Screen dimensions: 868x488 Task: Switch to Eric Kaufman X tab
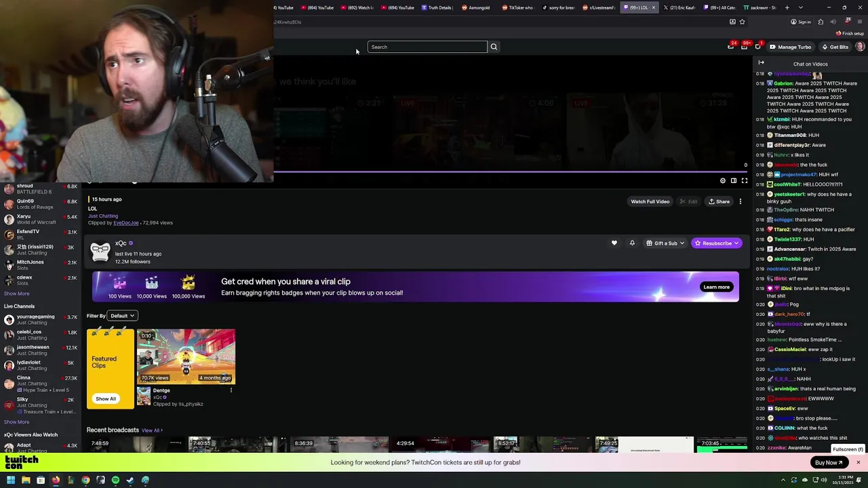click(x=679, y=7)
